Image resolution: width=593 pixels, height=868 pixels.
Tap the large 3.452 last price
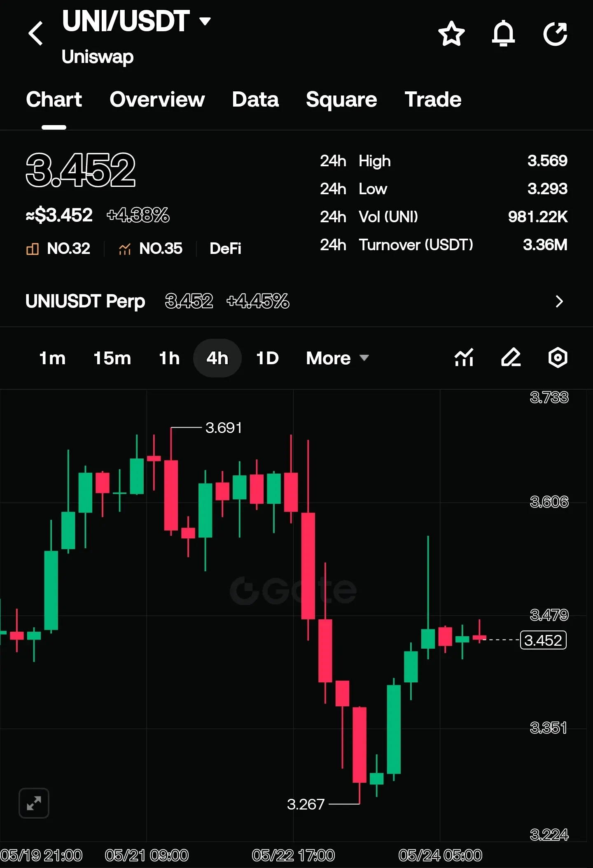(81, 170)
